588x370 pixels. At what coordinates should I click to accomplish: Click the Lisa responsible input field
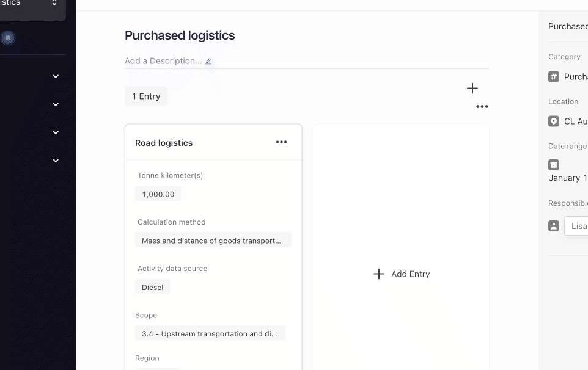[x=576, y=226]
